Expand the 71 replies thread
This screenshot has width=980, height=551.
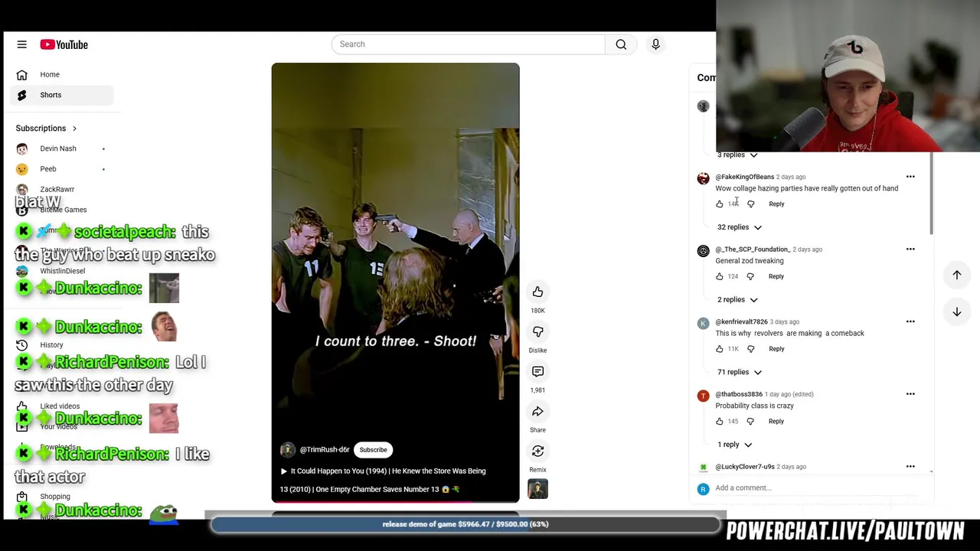tap(740, 372)
